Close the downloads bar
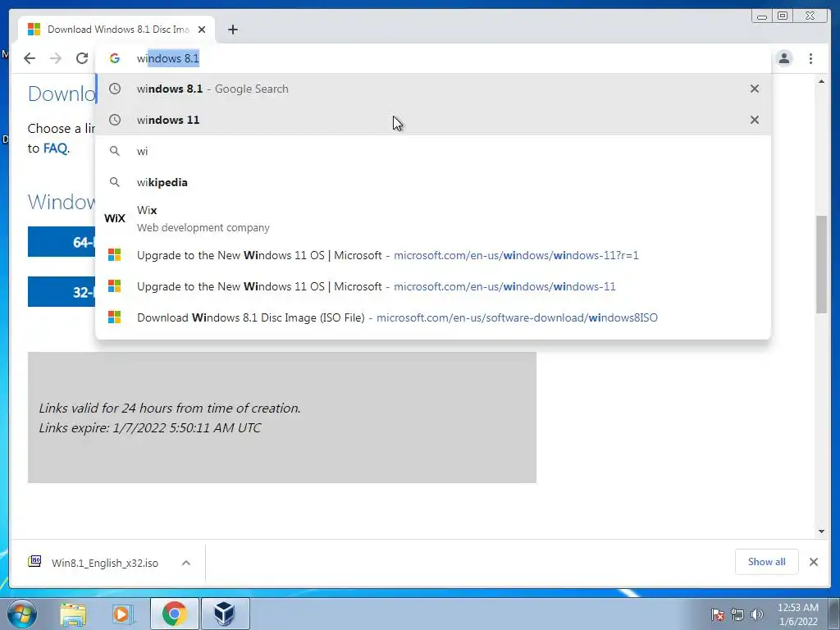 (813, 562)
